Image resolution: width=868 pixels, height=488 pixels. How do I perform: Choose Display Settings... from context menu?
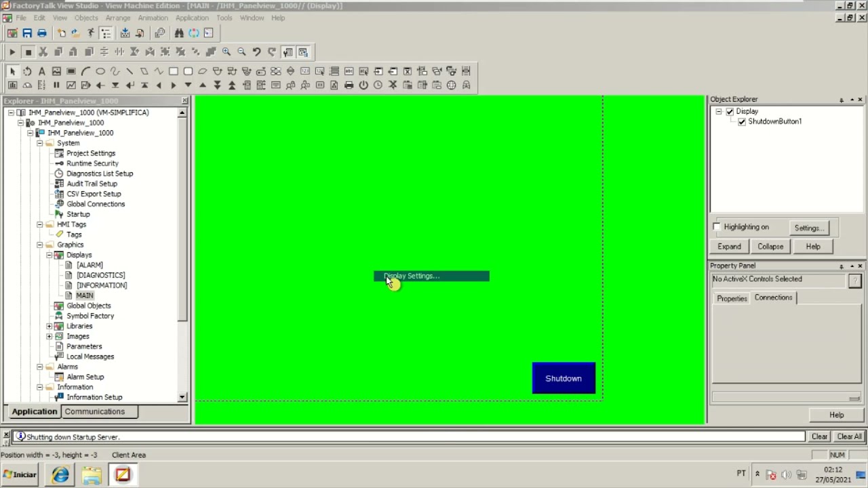point(431,276)
